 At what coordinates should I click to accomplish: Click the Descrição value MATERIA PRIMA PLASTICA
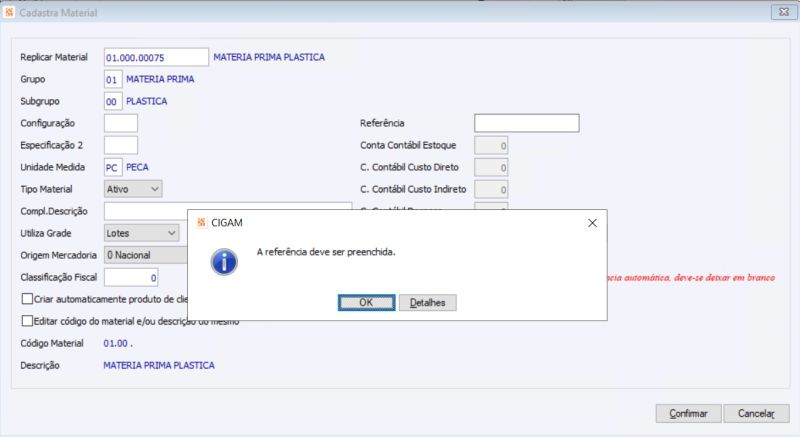(159, 365)
